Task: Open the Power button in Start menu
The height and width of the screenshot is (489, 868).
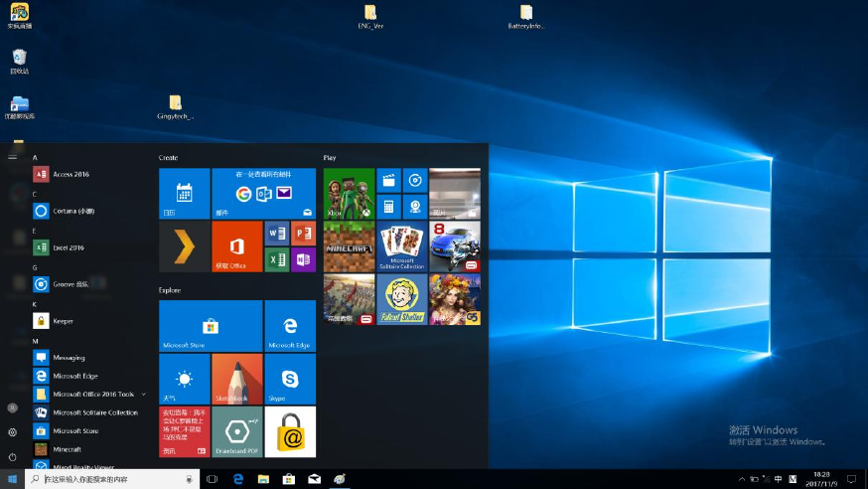Action: [x=12, y=457]
